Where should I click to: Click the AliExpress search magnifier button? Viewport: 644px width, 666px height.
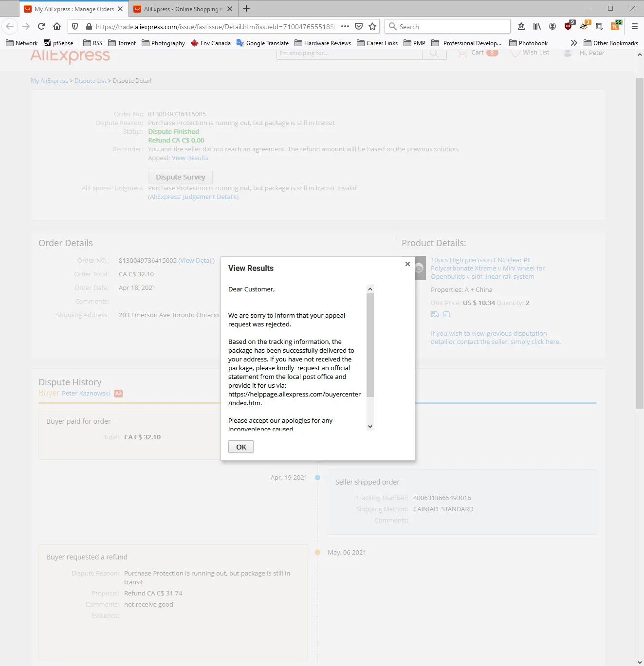point(434,53)
